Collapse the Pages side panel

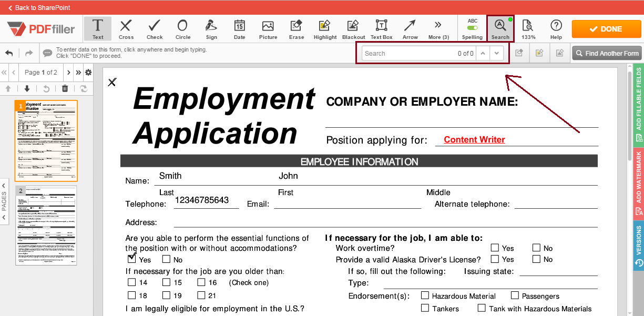click(4, 201)
